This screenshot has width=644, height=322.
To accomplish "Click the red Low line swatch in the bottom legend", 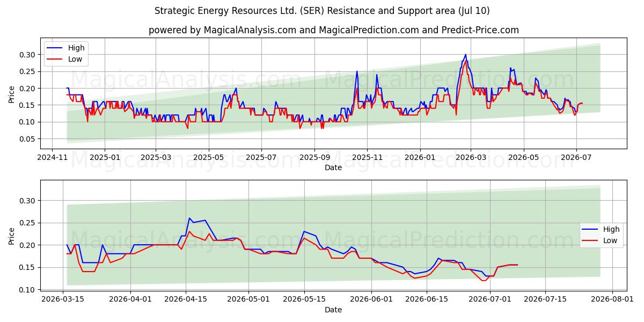I will click(590, 241).
